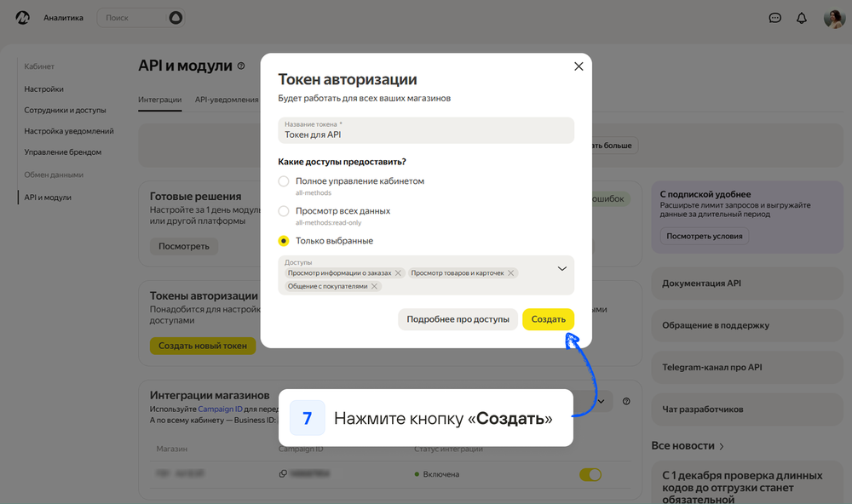This screenshot has width=852, height=504.
Task: Click the Обмен данными sidebar section label
Action: pos(54,175)
